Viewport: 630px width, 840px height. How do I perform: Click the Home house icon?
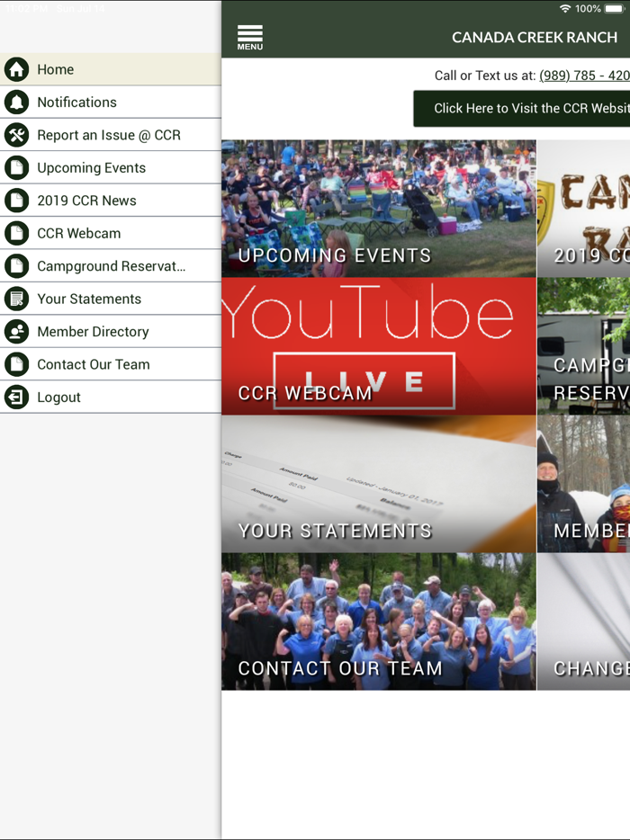[x=16, y=69]
